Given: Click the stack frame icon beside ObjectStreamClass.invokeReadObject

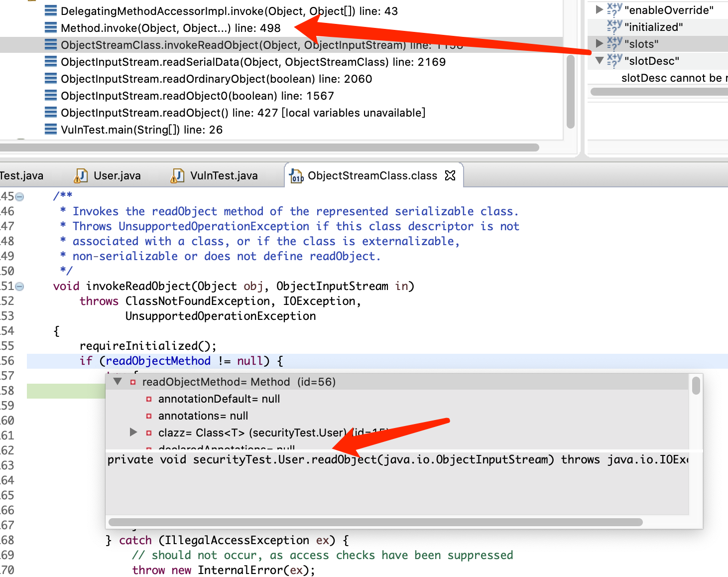Looking at the screenshot, I should (x=51, y=45).
